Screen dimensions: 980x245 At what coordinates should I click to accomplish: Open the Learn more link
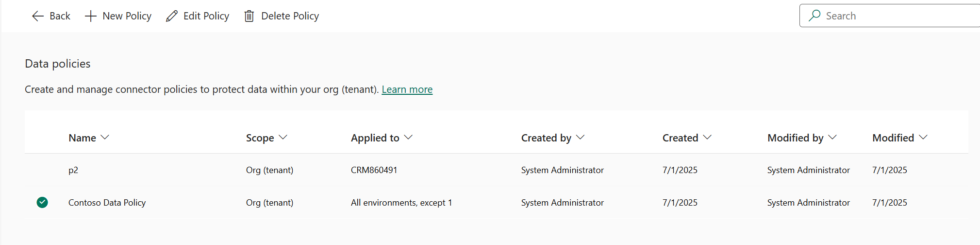tap(407, 89)
